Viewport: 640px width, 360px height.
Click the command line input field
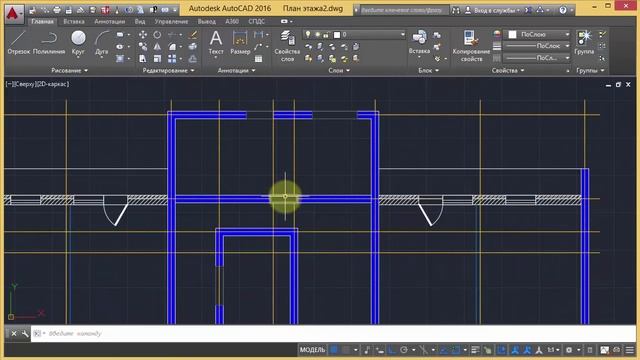(x=333, y=333)
